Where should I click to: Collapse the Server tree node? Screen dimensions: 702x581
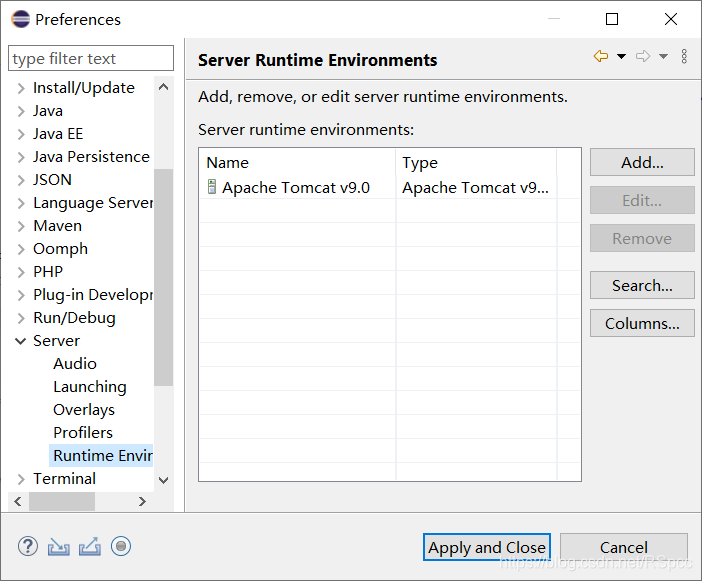pyautogui.click(x=21, y=341)
